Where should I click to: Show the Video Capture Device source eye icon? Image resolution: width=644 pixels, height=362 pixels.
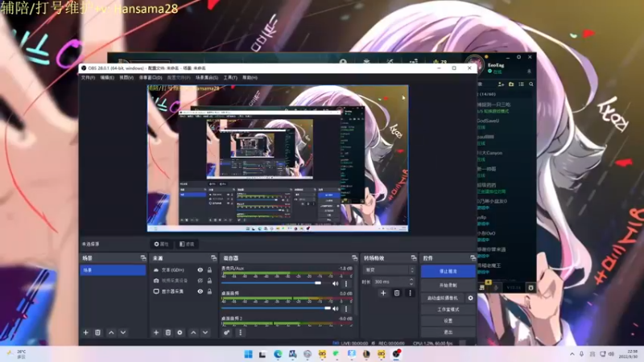pos(200,281)
